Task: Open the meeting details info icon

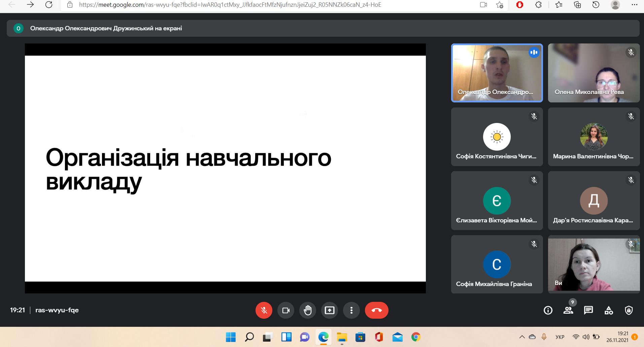Action: pyautogui.click(x=548, y=310)
